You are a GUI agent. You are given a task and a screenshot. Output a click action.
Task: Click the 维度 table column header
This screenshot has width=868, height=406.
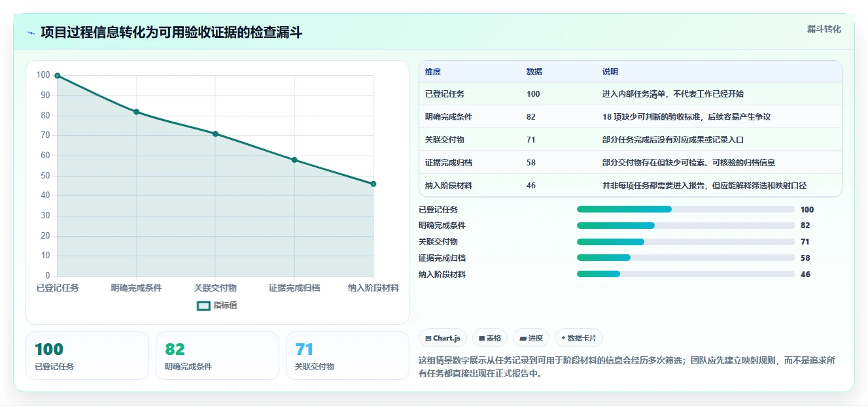(x=432, y=72)
